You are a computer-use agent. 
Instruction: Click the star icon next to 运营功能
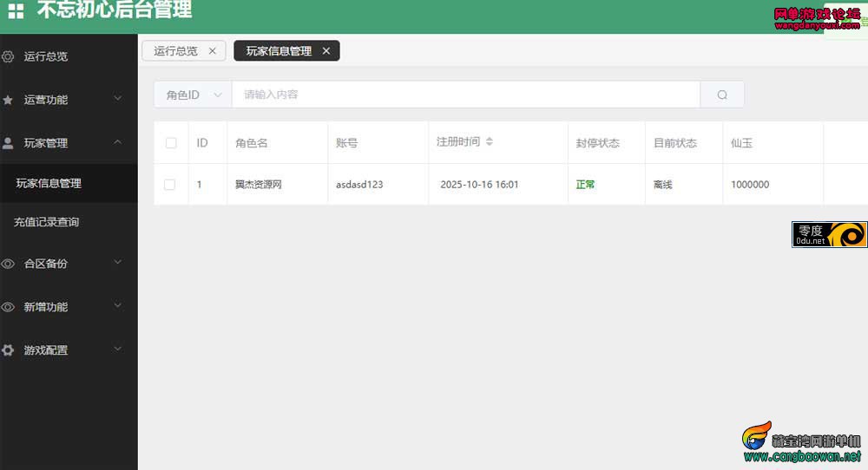click(8, 100)
